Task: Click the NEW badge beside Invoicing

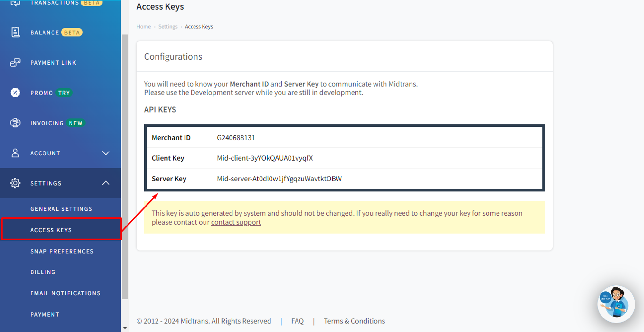Action: click(76, 123)
